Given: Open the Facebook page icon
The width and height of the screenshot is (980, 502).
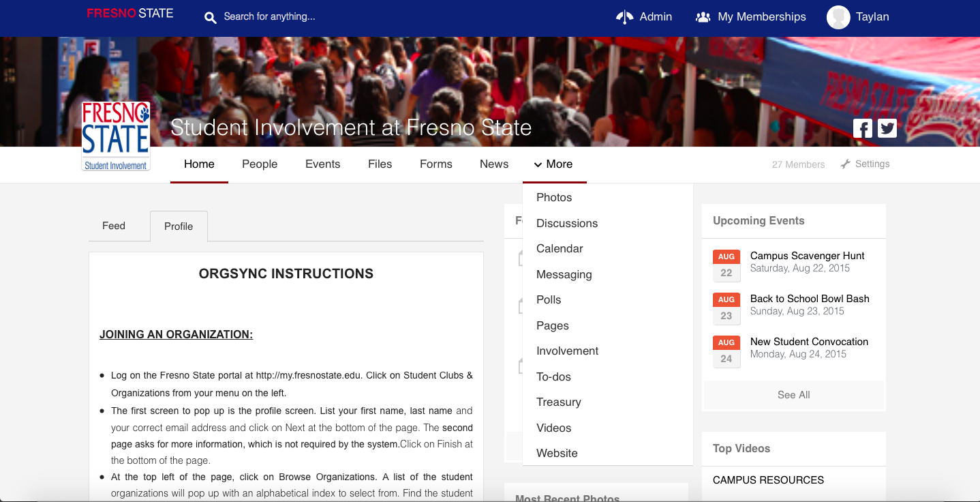Looking at the screenshot, I should [x=862, y=128].
